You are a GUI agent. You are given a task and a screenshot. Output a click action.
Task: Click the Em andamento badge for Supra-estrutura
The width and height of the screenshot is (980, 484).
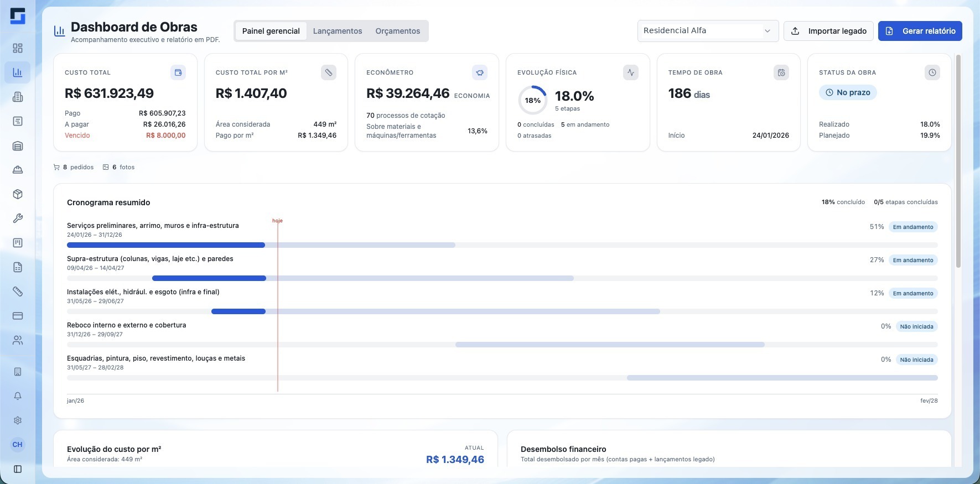[913, 260]
